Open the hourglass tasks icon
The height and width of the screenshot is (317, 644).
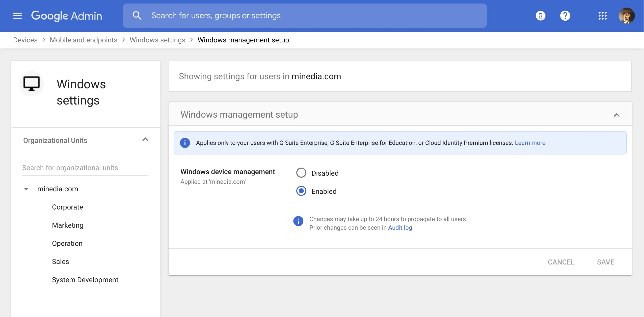click(x=540, y=16)
